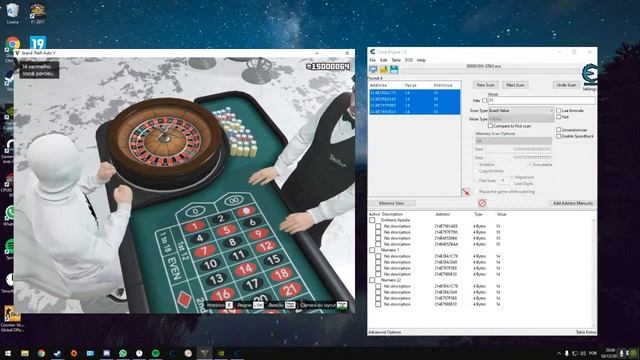Toggle the Not checkbox
Image resolution: width=640 pixels, height=360 pixels.
click(559, 117)
